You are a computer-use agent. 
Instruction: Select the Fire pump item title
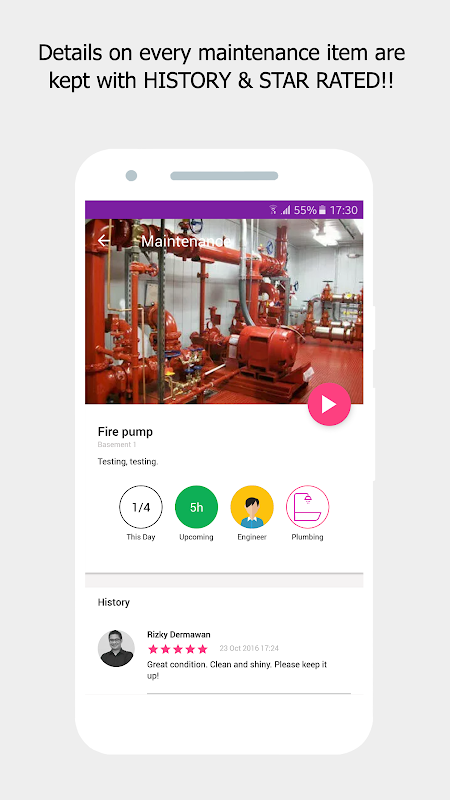click(125, 432)
